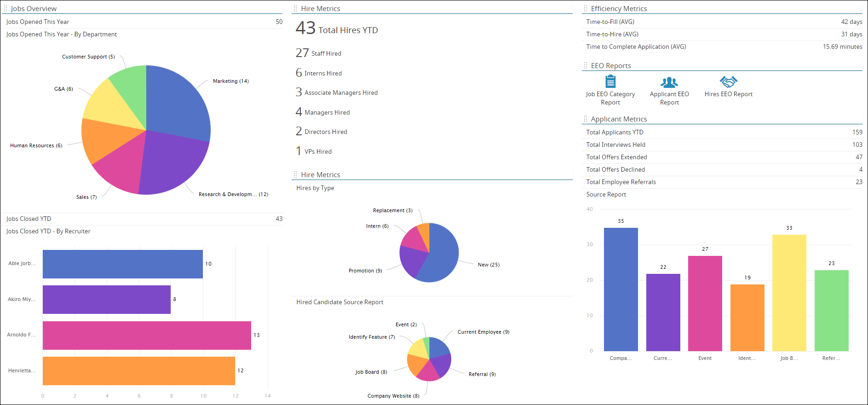Click the Job Board bar valued 33
868x405 pixels.
(x=789, y=293)
